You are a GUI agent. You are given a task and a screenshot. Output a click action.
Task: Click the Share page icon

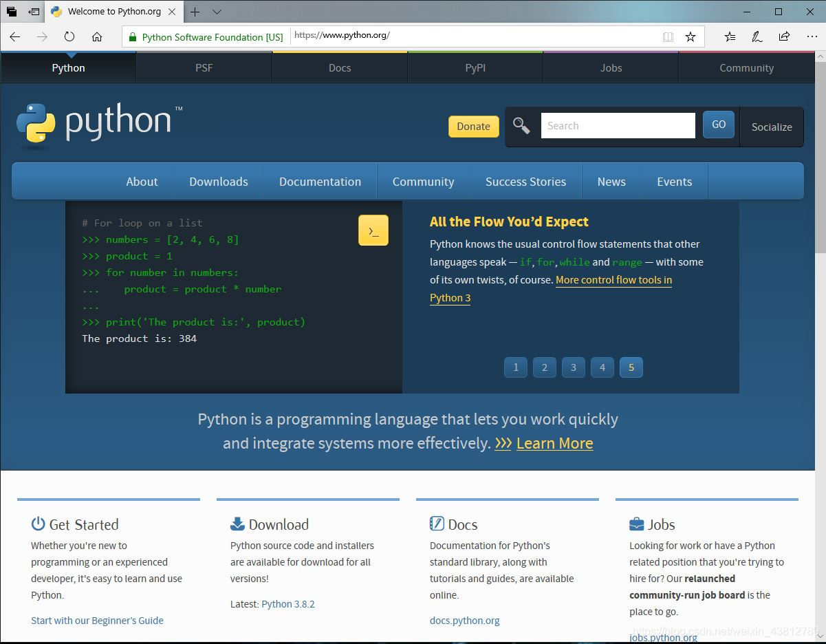coord(784,36)
